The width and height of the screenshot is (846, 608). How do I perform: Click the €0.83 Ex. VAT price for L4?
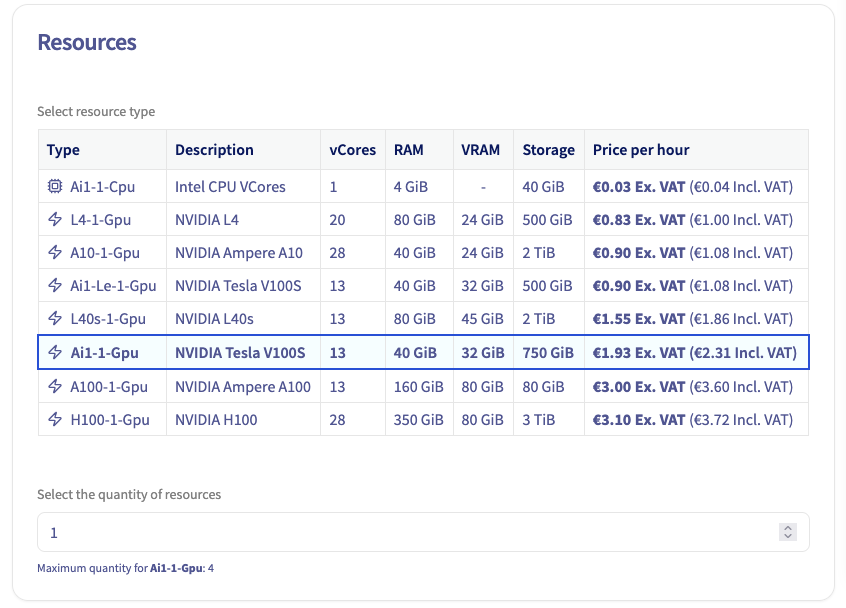click(638, 220)
